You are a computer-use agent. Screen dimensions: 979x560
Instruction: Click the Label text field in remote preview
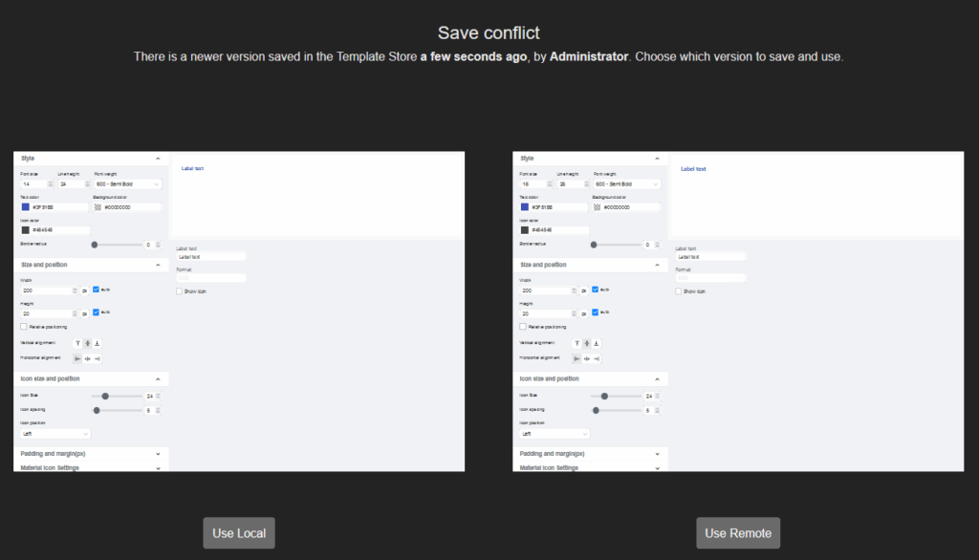(710, 256)
